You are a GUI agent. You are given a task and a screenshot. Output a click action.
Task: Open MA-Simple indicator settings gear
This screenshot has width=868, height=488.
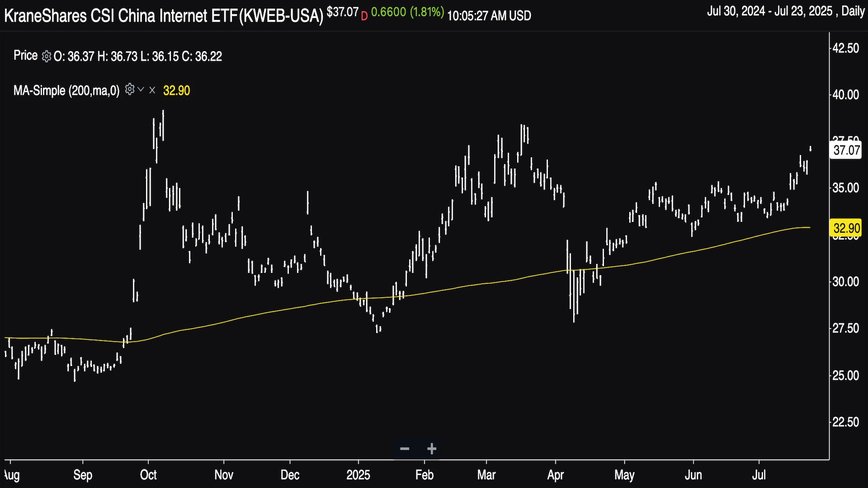[130, 89]
